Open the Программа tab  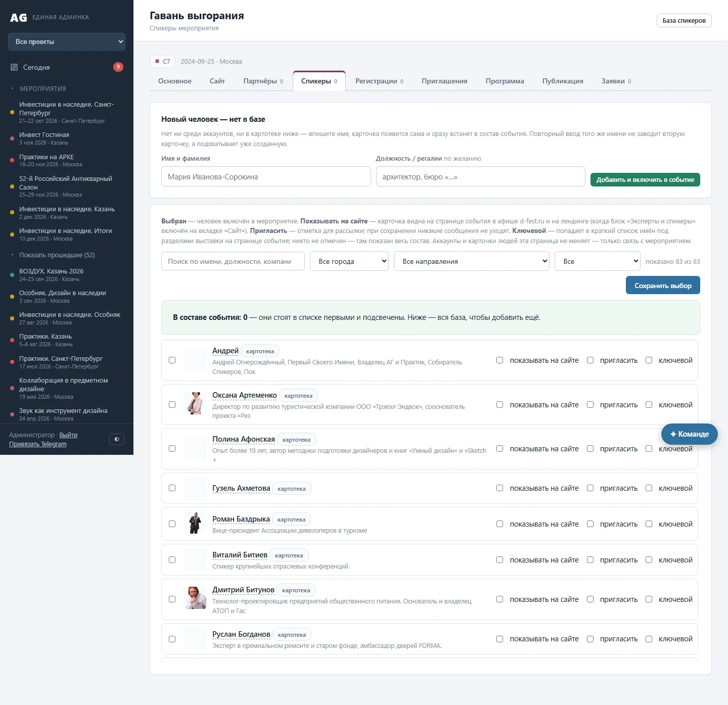pyautogui.click(x=505, y=81)
